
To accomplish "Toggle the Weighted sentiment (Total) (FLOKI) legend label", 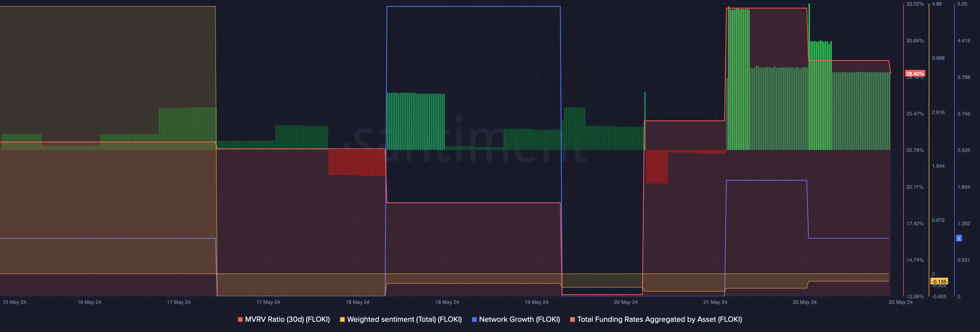I will (x=404, y=319).
